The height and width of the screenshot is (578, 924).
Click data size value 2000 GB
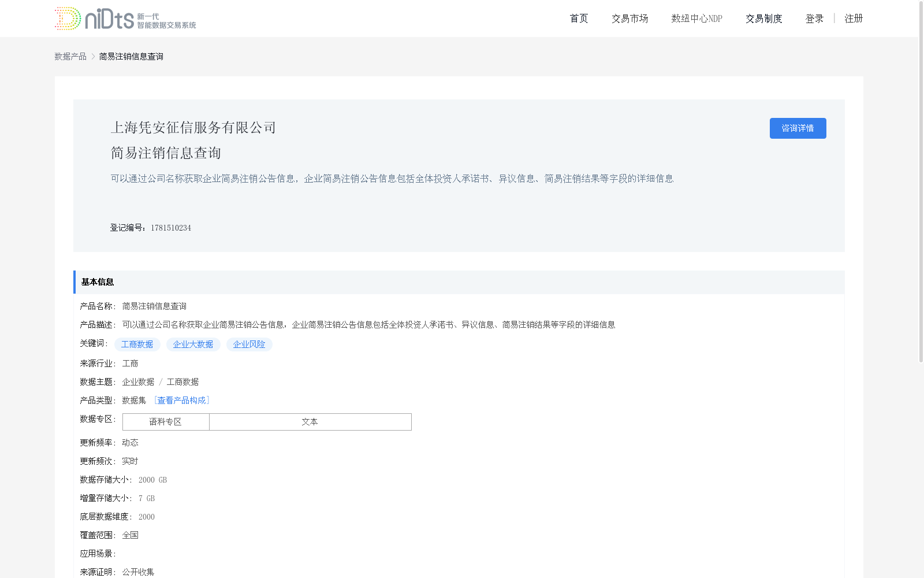152,480
